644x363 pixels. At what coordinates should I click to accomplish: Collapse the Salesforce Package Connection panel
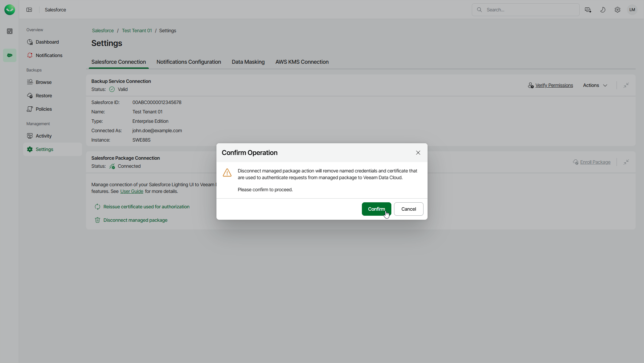tap(626, 162)
